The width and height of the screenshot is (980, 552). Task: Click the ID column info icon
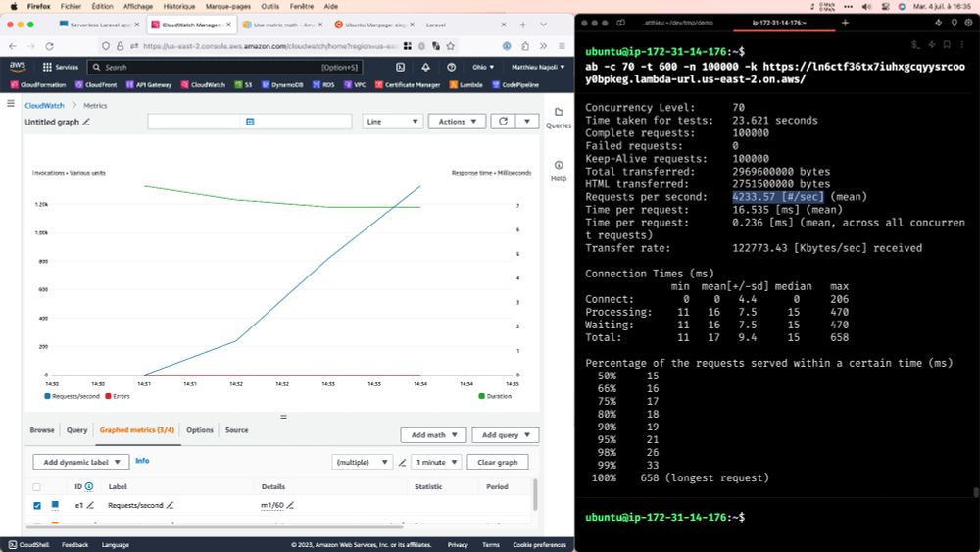tap(89, 486)
